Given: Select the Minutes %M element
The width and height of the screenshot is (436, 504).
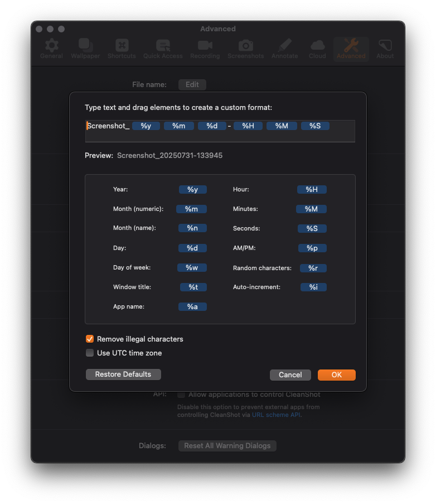Looking at the screenshot, I should (311, 209).
